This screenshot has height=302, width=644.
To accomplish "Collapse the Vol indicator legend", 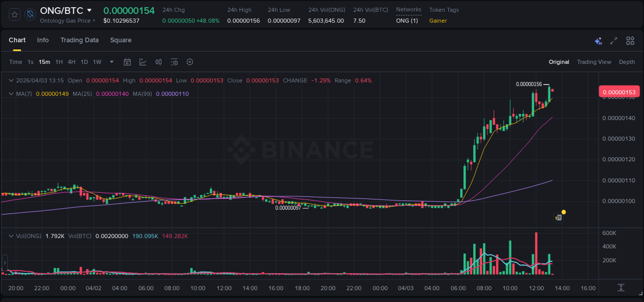I will pos(11,236).
